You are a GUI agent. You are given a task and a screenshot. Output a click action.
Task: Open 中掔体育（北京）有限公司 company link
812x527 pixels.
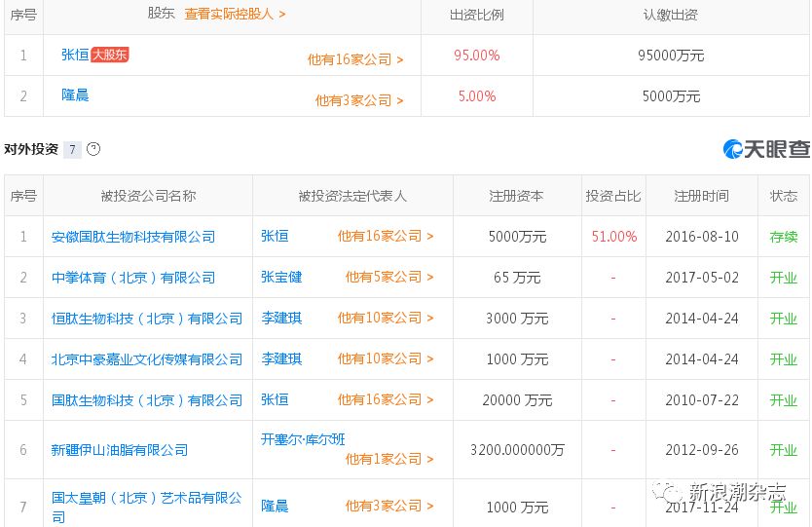point(133,278)
